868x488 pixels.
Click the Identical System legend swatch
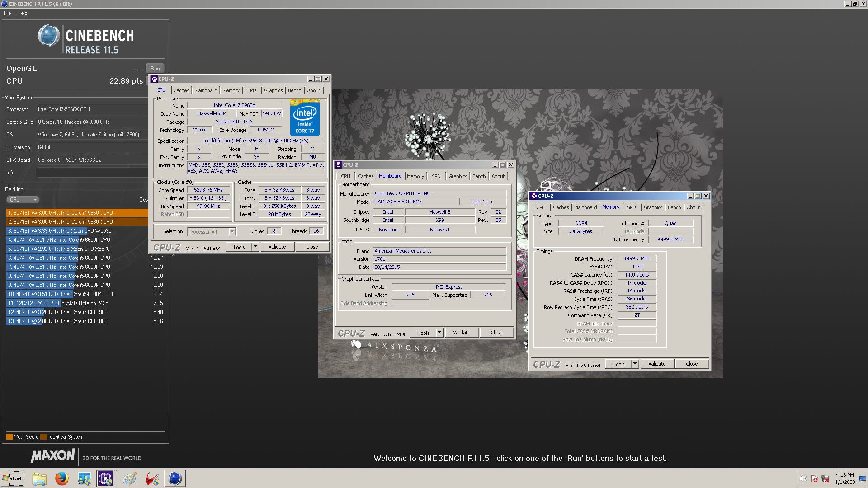point(43,437)
